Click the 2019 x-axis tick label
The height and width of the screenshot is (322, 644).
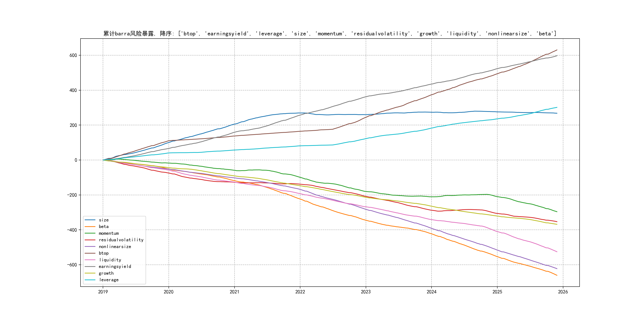103,292
